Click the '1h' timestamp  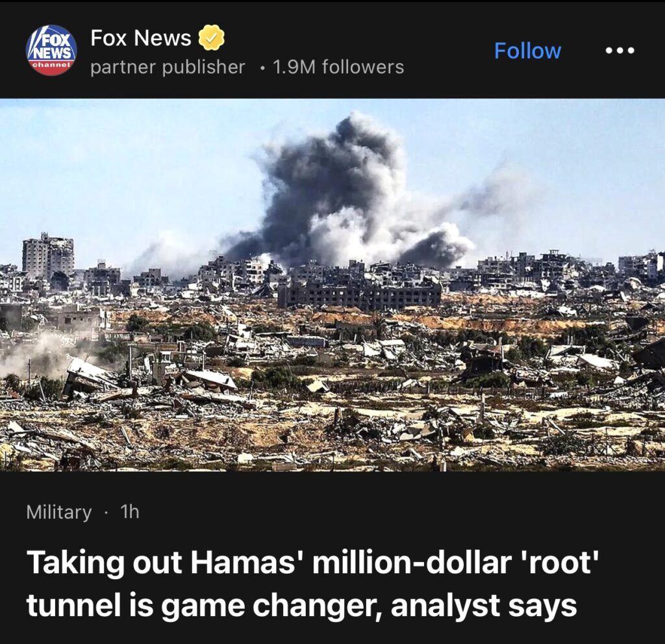pos(130,512)
